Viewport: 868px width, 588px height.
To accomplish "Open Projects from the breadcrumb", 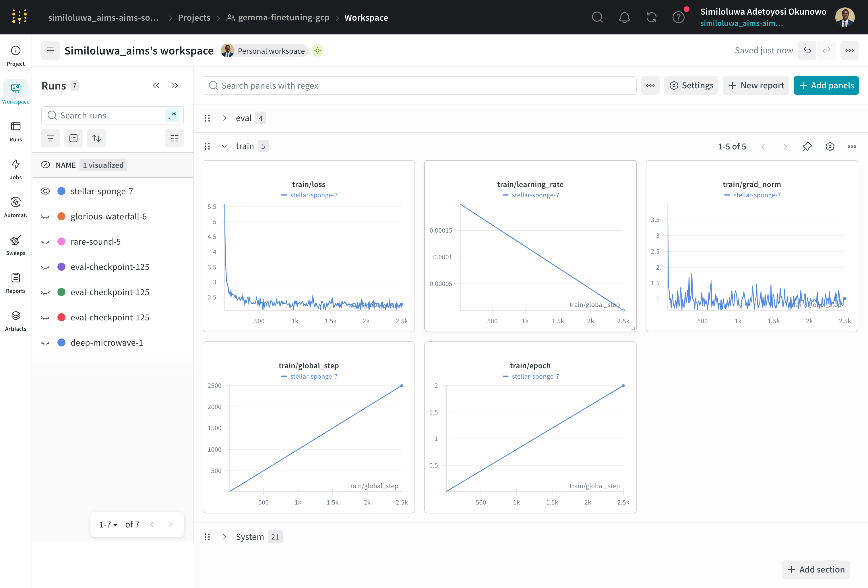I will 194,17.
